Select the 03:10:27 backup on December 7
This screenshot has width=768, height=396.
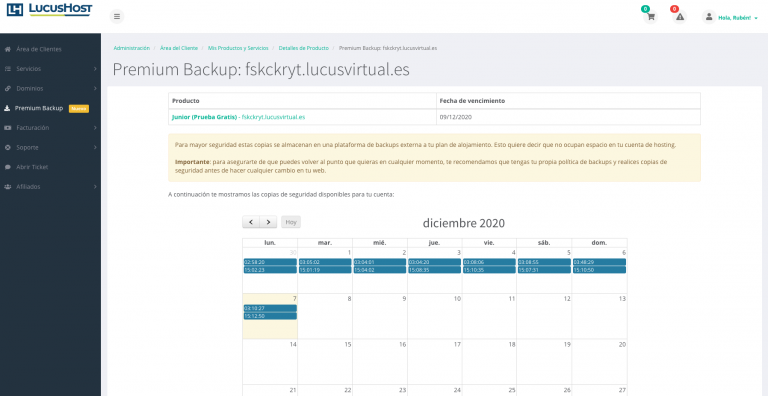click(x=270, y=308)
